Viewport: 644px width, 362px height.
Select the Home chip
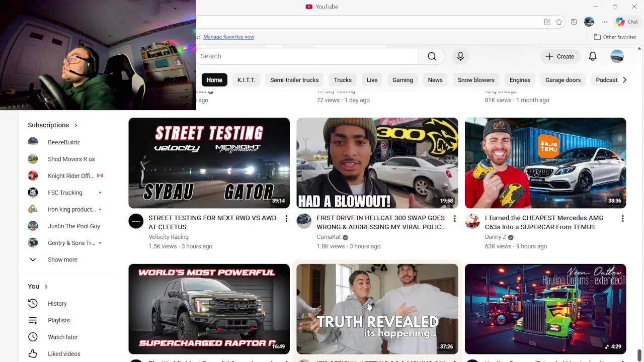[x=214, y=80]
